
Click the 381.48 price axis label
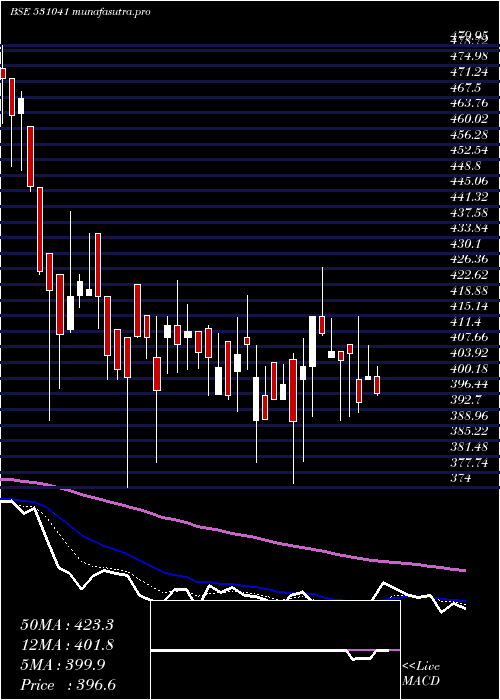pos(469,445)
